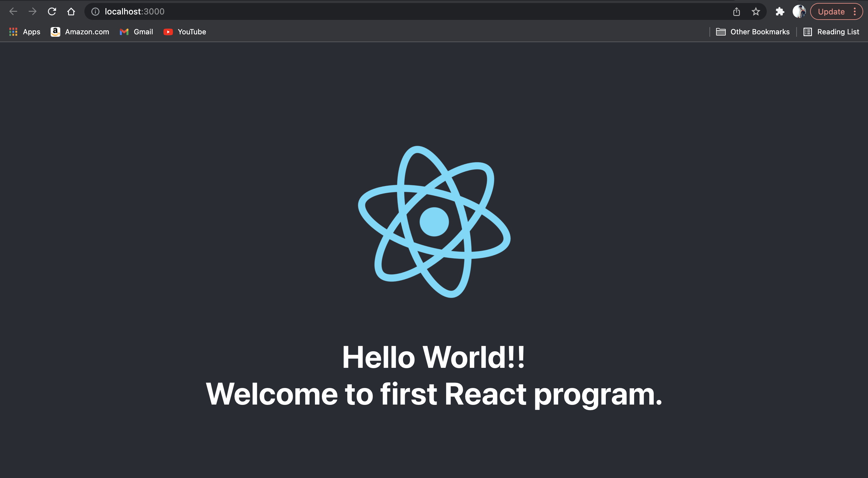This screenshot has height=478, width=868.
Task: Open the Reading List panel
Action: pos(831,32)
